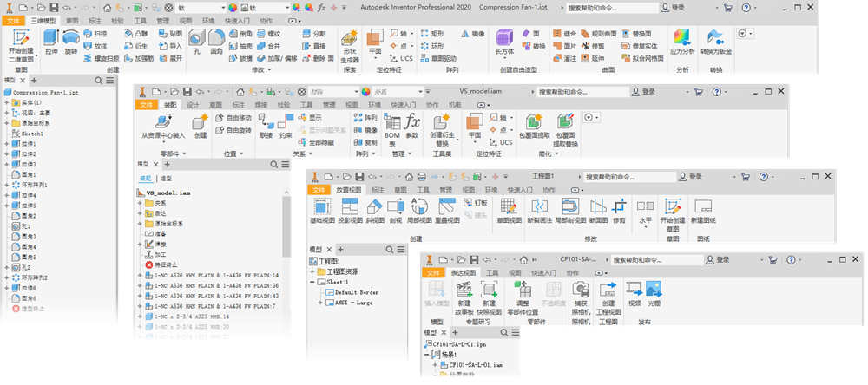Switch to 造型 view in assembly browser
This screenshot has height=385, width=868.
(x=166, y=179)
